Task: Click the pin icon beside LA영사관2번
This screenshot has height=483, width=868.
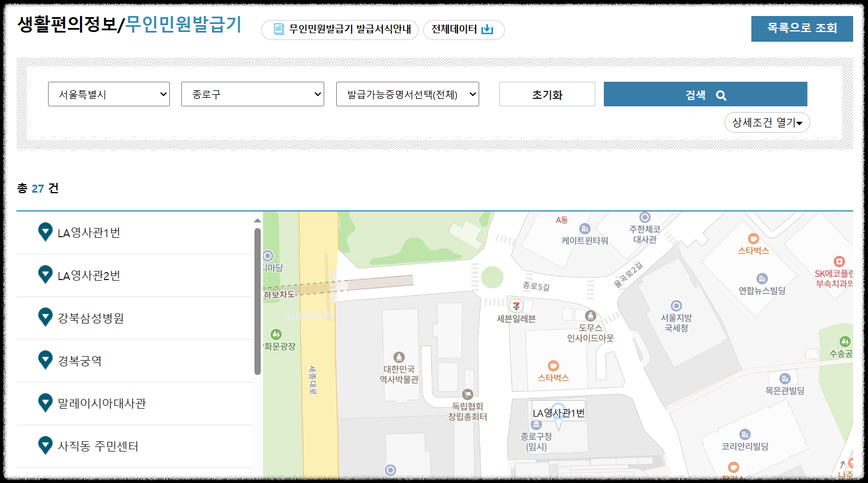Action: pyautogui.click(x=45, y=274)
